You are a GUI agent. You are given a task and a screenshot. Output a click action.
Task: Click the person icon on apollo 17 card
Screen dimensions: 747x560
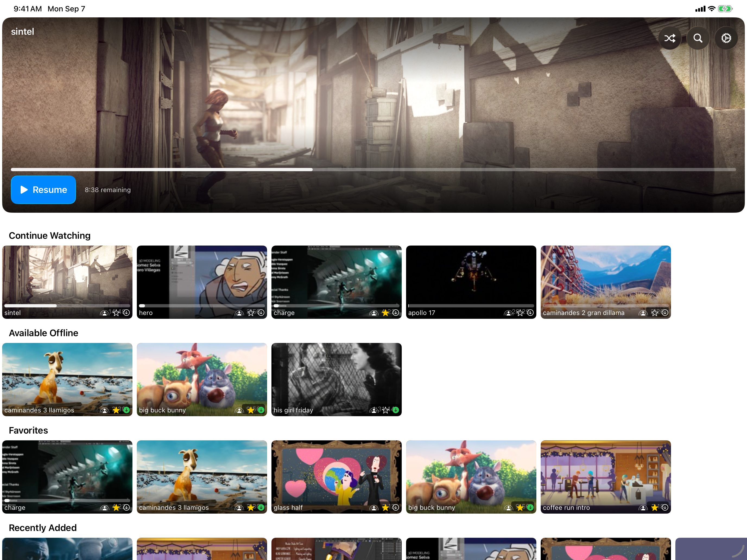(509, 313)
